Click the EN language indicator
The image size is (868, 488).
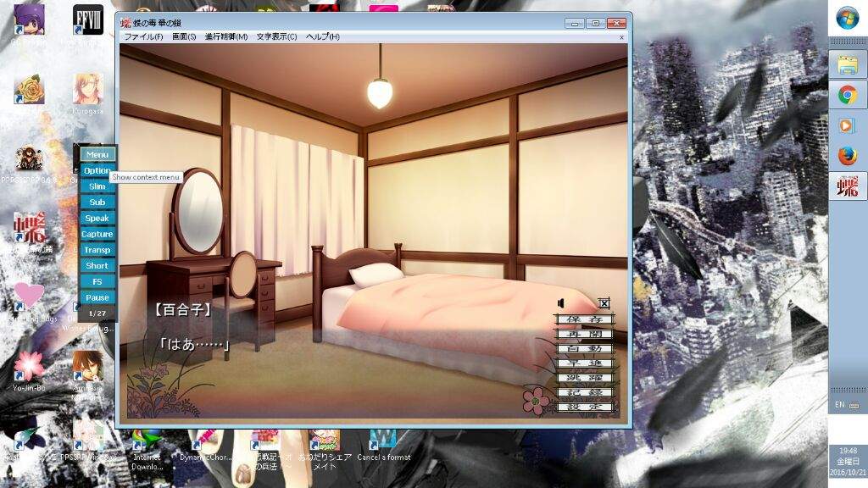840,405
